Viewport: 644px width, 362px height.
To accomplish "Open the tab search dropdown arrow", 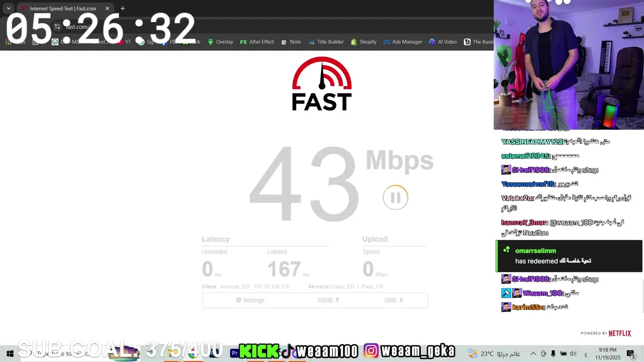I will pyautogui.click(x=9, y=9).
